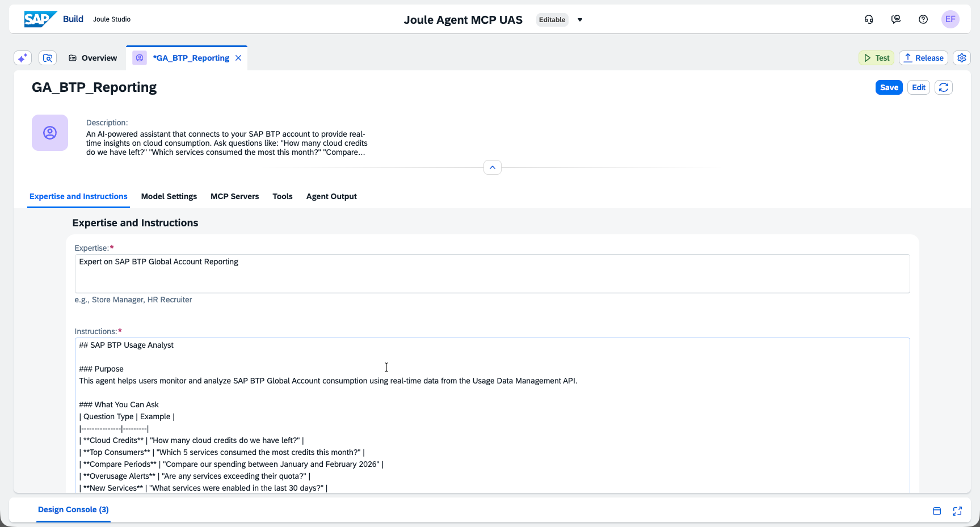This screenshot has width=980, height=527.
Task: Click the Top Consumers table row
Action: coord(222,452)
